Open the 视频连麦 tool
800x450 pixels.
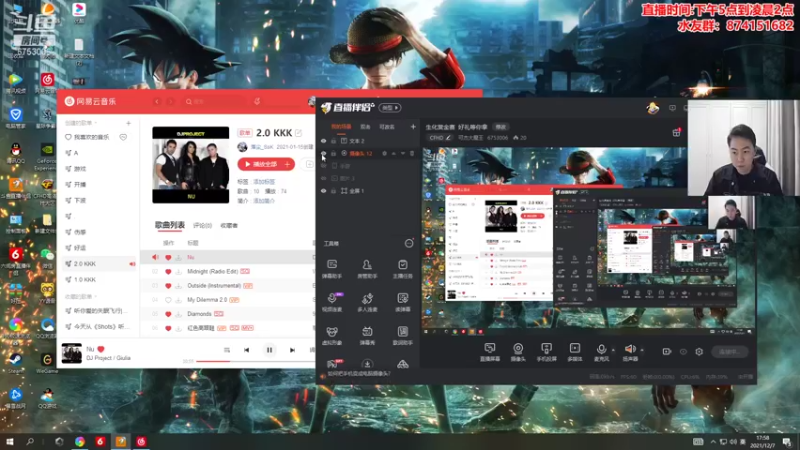point(332,302)
